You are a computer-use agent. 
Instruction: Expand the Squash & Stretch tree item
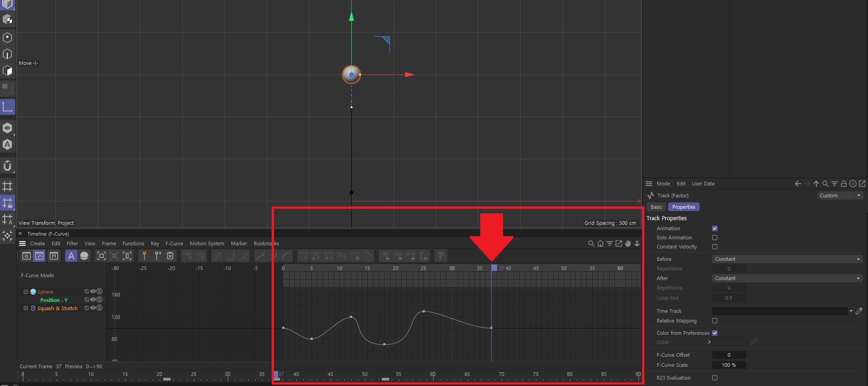pyautogui.click(x=26, y=308)
